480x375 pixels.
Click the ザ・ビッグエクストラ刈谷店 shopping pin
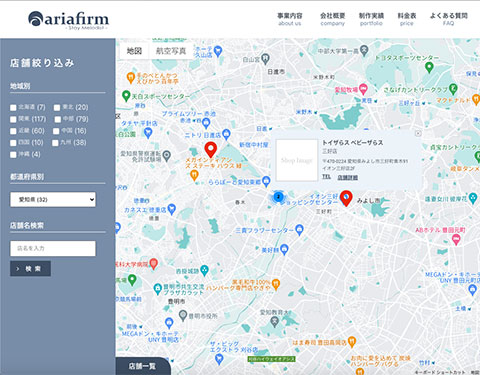[219, 359]
